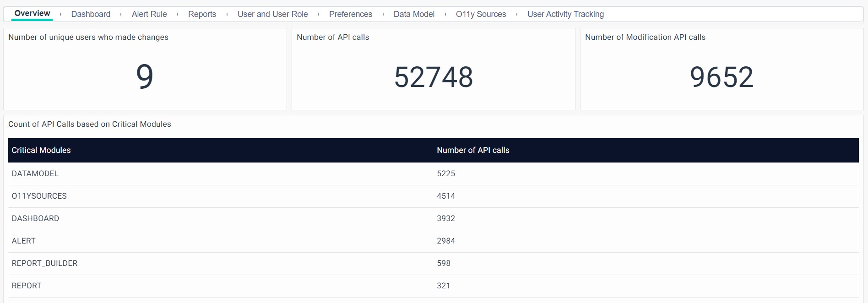Click the 321 API calls value for REPORT
Screen dimensions: 868x303
[443, 286]
